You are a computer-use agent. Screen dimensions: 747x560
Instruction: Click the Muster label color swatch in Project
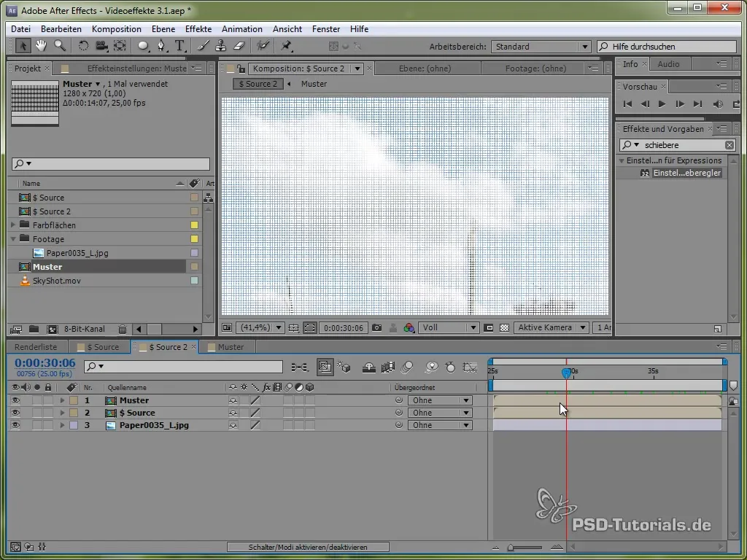(x=194, y=267)
